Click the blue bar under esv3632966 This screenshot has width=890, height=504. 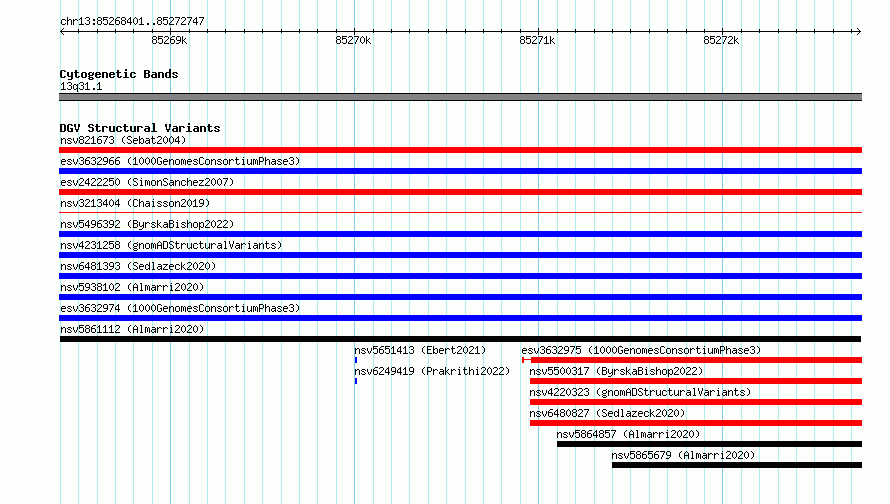[x=460, y=171]
